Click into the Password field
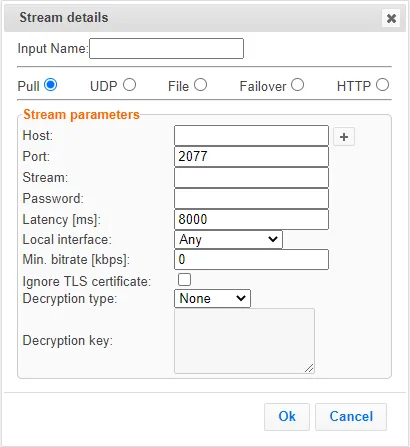Image resolution: width=410 pixels, height=447 pixels. [251, 198]
